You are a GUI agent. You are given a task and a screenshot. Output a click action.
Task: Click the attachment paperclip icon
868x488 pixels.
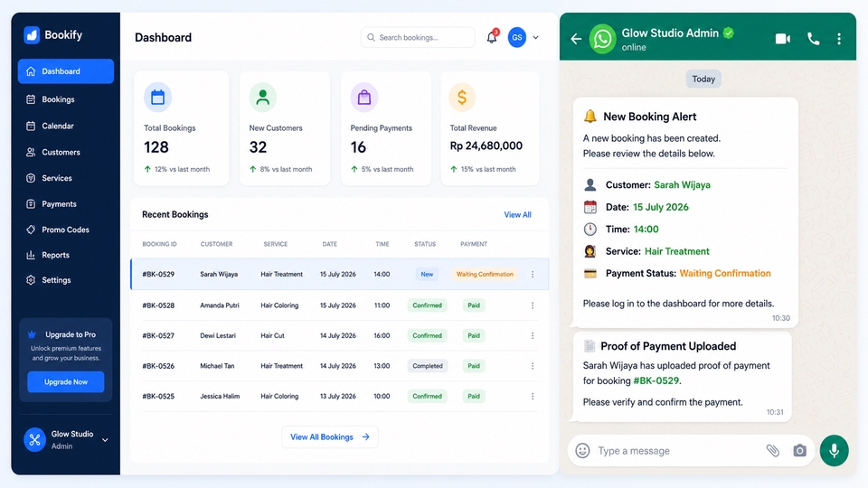coord(773,451)
